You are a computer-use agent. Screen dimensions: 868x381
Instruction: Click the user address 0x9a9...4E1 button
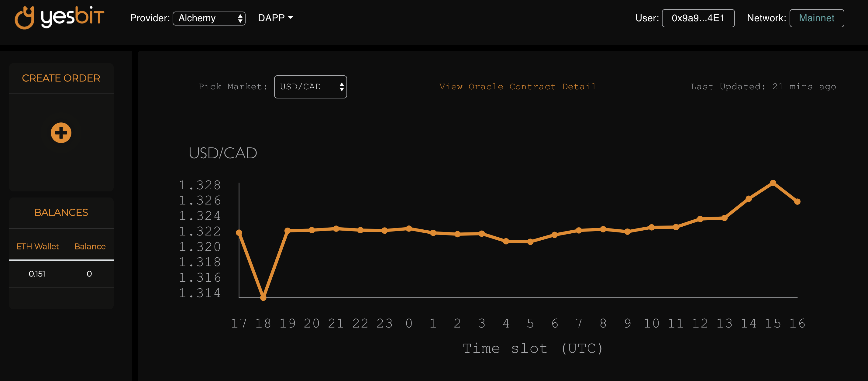698,18
